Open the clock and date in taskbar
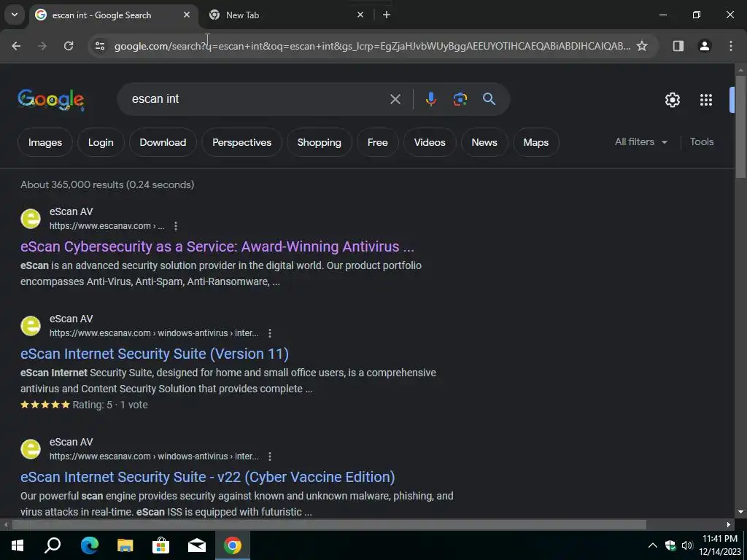The width and height of the screenshot is (747, 560). (719, 545)
